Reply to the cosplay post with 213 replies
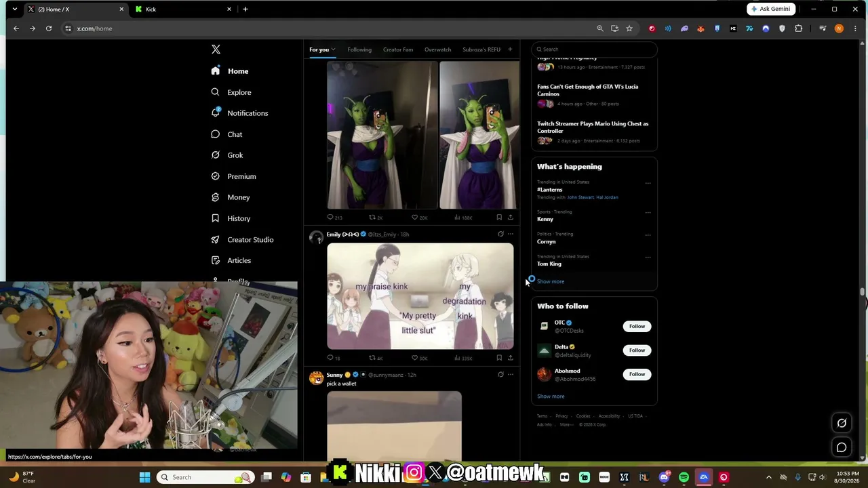 (x=334, y=218)
